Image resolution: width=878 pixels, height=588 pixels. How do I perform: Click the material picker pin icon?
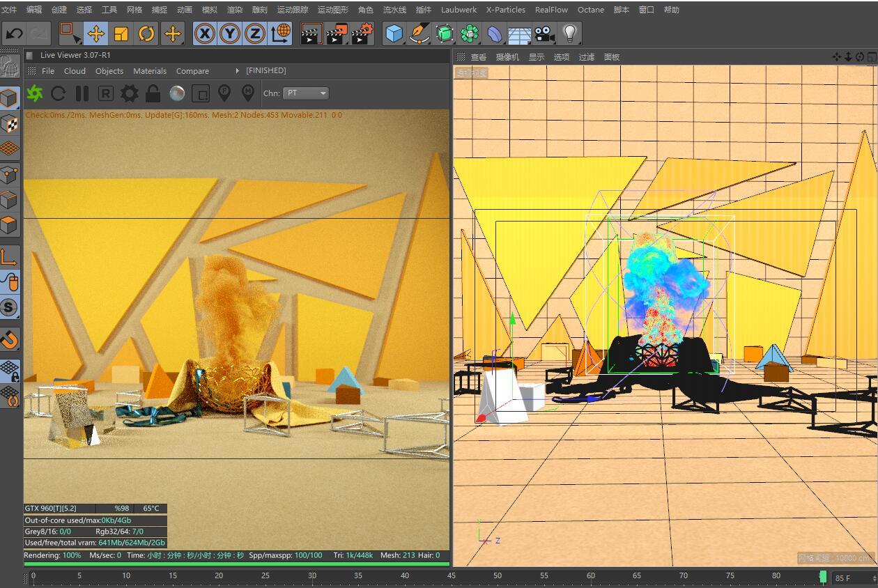[x=248, y=93]
